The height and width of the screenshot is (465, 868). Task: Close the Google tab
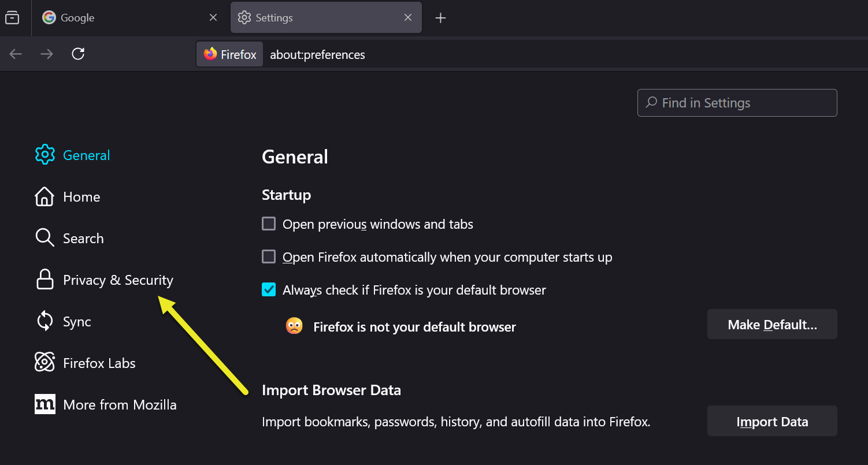(x=213, y=18)
